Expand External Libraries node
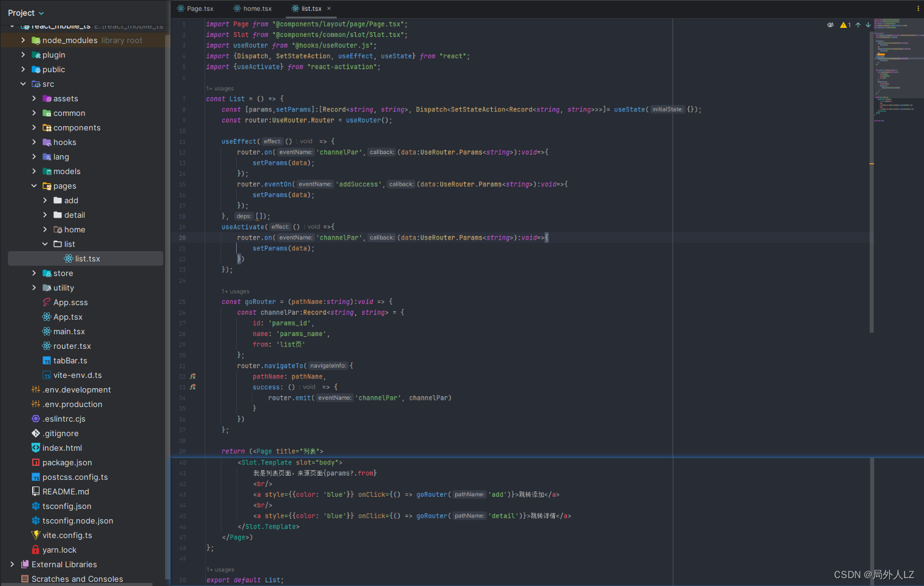924x586 pixels. [12, 564]
